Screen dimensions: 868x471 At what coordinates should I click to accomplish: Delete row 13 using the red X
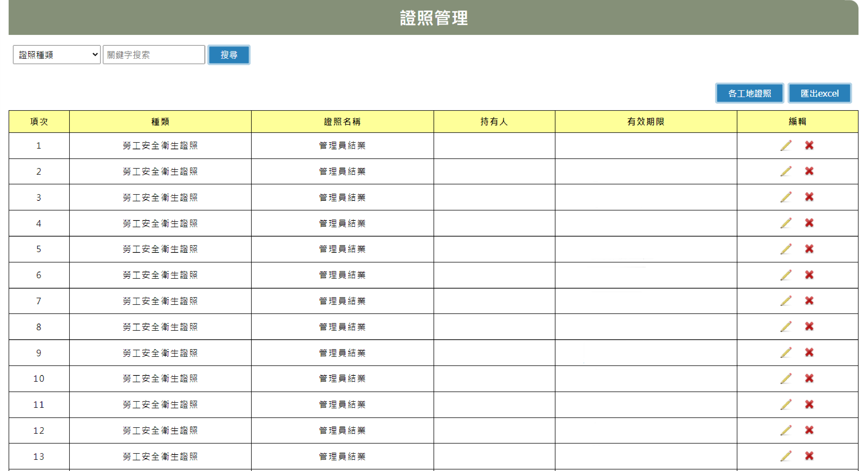coord(809,456)
